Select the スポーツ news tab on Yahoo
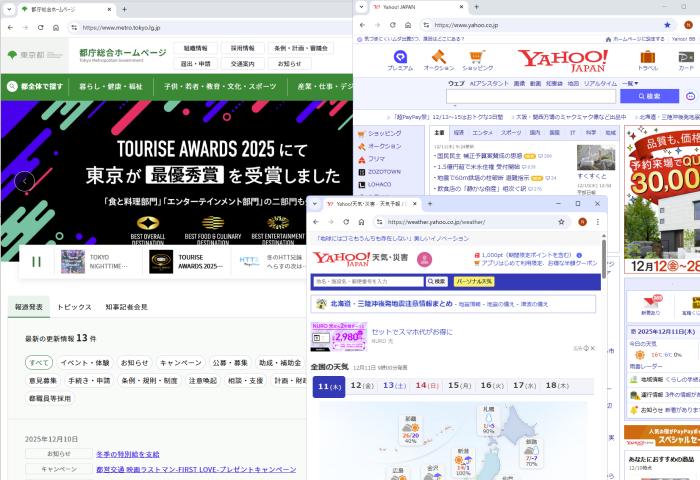This screenshot has width=700, height=480. (x=511, y=133)
